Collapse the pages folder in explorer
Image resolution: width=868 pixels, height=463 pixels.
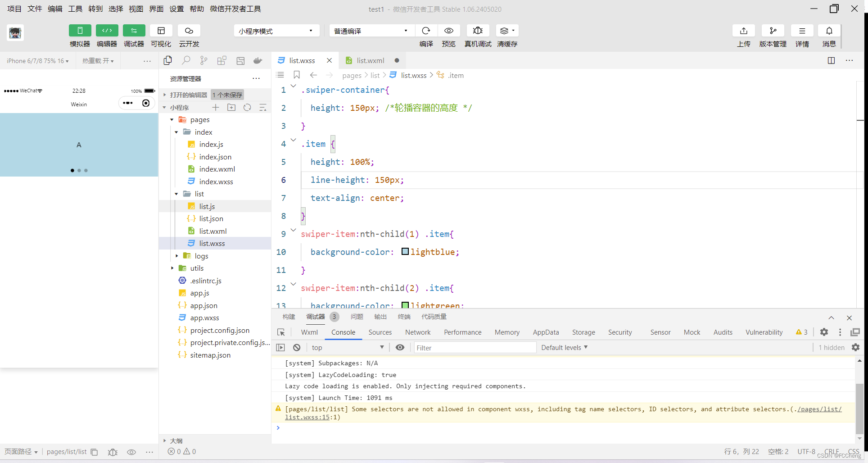click(172, 119)
